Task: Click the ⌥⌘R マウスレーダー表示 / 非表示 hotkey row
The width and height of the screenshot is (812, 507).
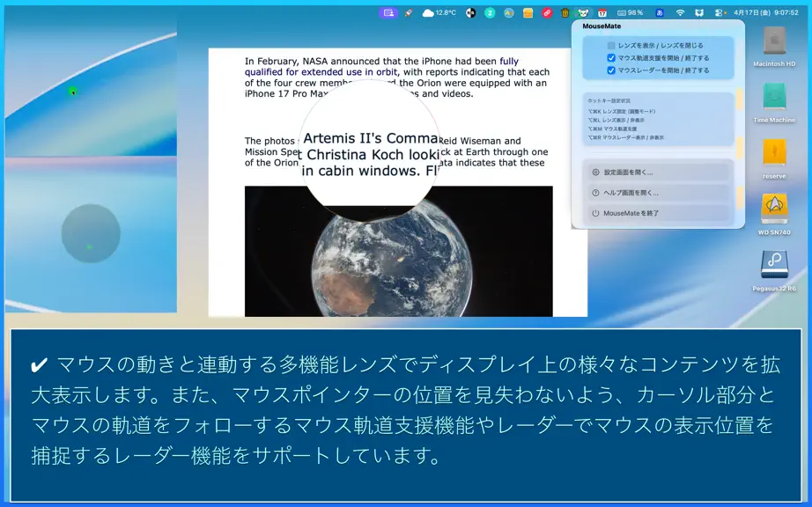Action: (x=625, y=137)
